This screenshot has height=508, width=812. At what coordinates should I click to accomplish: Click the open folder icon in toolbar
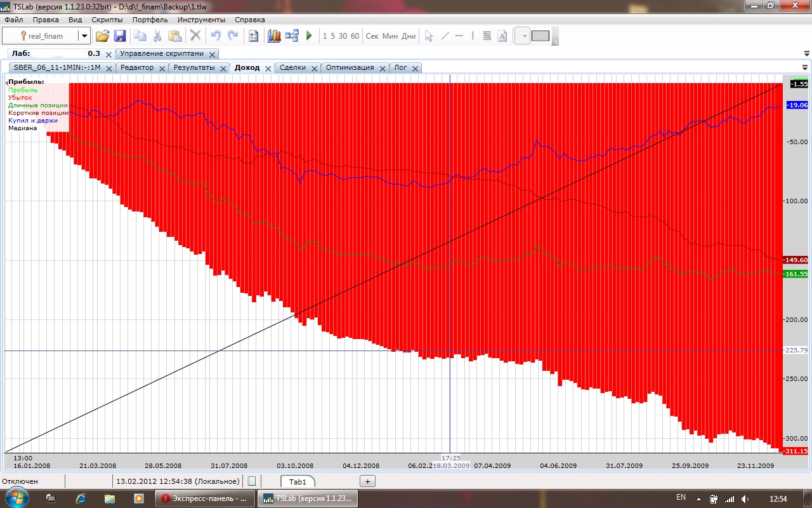point(102,36)
